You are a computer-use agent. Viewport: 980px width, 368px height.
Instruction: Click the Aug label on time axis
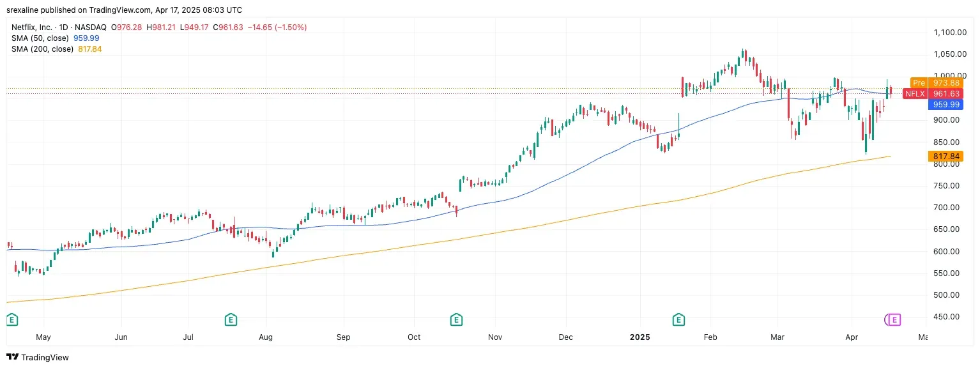click(266, 337)
